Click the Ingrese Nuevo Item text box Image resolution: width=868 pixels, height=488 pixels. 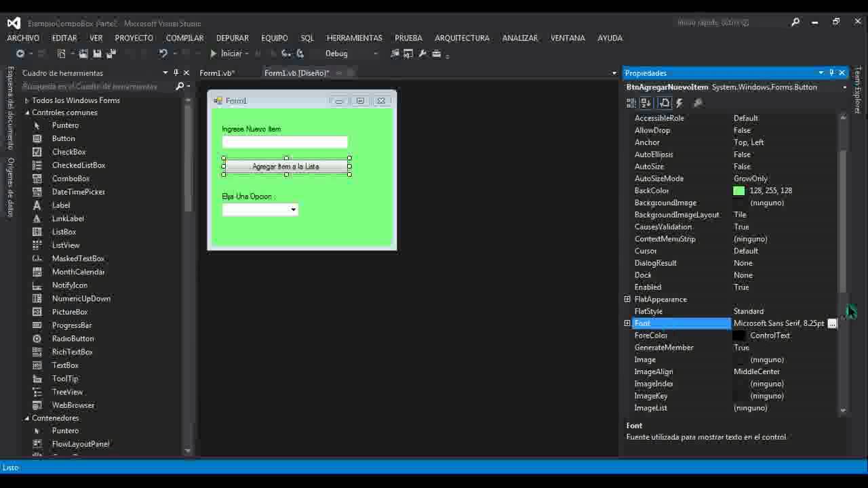[x=285, y=142]
